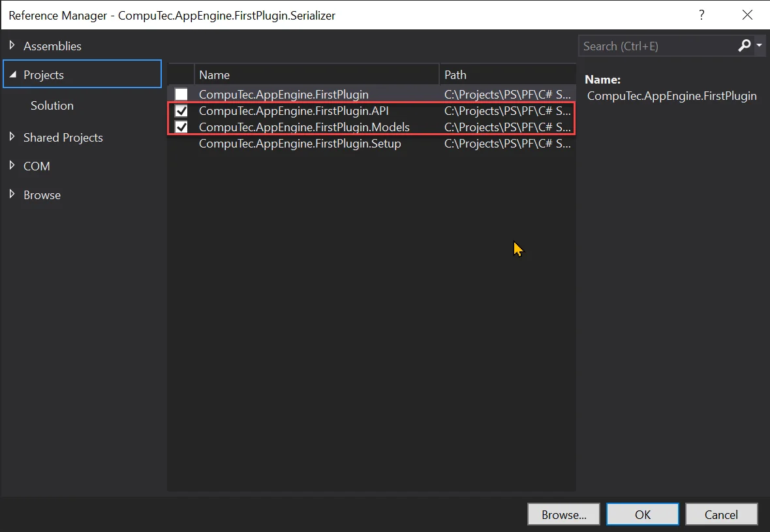
Task: Open the search options dropdown arrow
Action: 759,46
